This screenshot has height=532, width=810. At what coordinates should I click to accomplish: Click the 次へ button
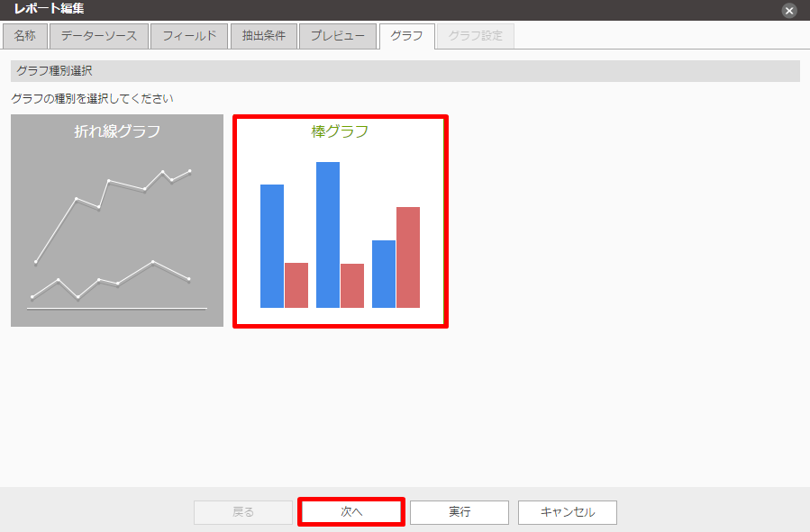click(x=351, y=512)
